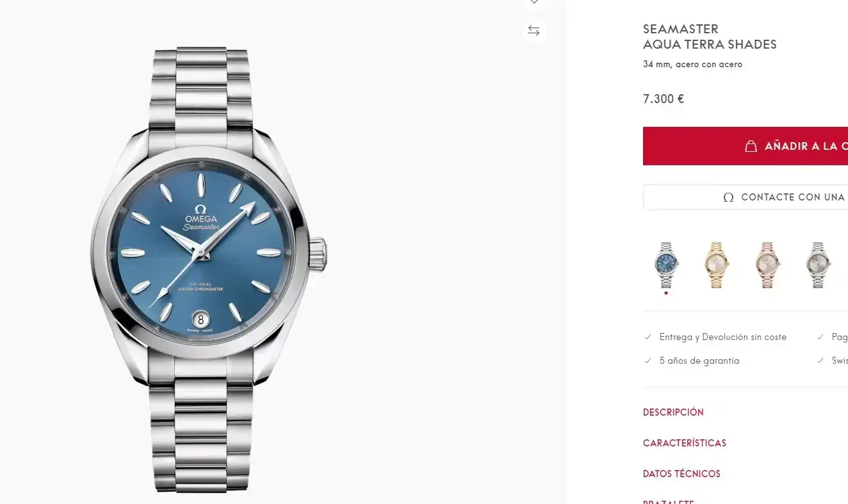Pick the rose gold watch variant thumbnail
This screenshot has height=504, width=848.
click(767, 264)
